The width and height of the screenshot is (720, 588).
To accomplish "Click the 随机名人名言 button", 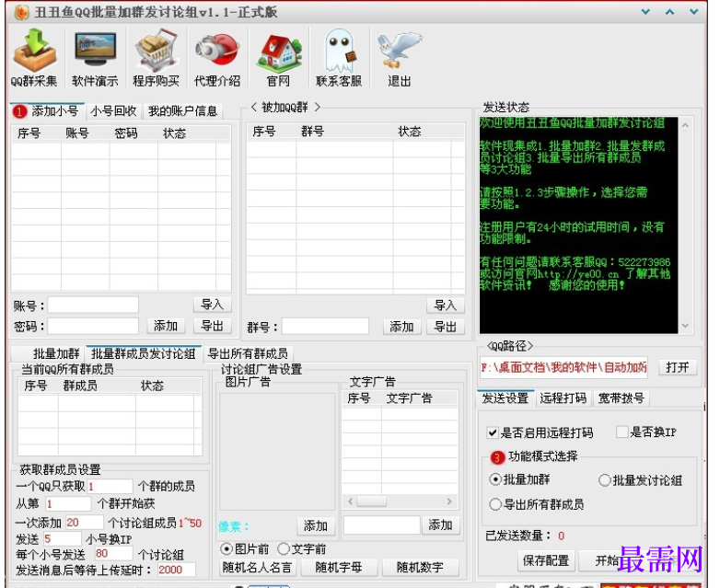I will click(257, 568).
